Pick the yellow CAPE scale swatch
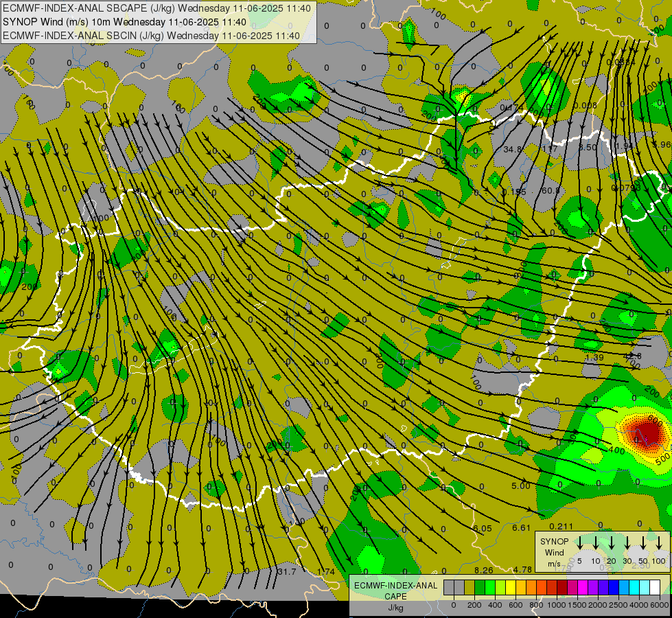 click(x=511, y=587)
